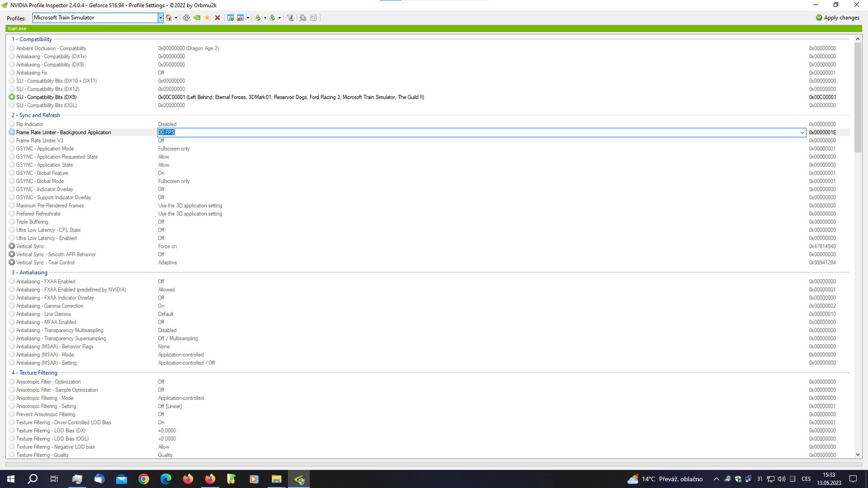The width and height of the screenshot is (868, 488).
Task: Click the refresh settings icon
Action: coord(186,18)
